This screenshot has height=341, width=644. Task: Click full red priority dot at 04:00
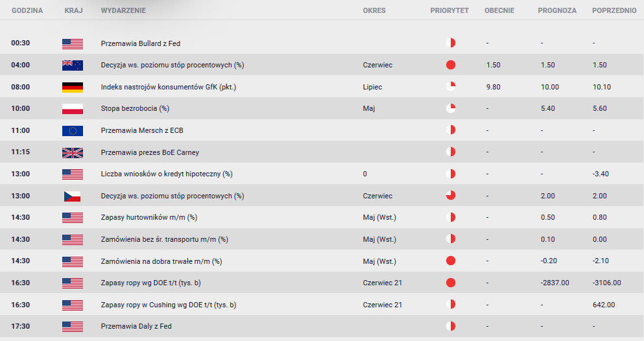451,65
